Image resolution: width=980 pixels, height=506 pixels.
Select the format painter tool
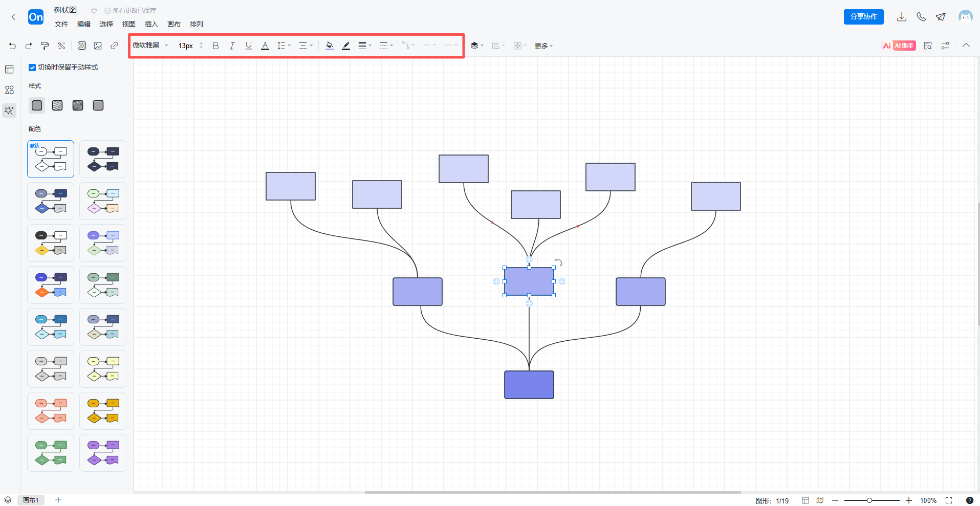pos(45,46)
